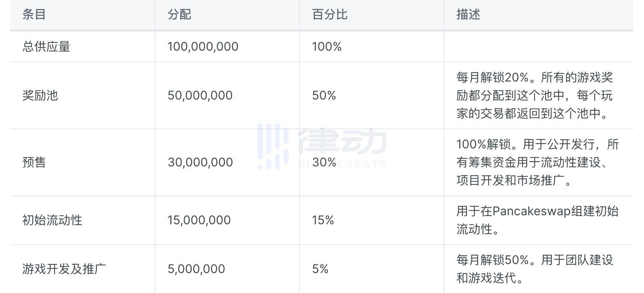Click the 100% percentage cell
This screenshot has height=293, width=644.
[327, 47]
